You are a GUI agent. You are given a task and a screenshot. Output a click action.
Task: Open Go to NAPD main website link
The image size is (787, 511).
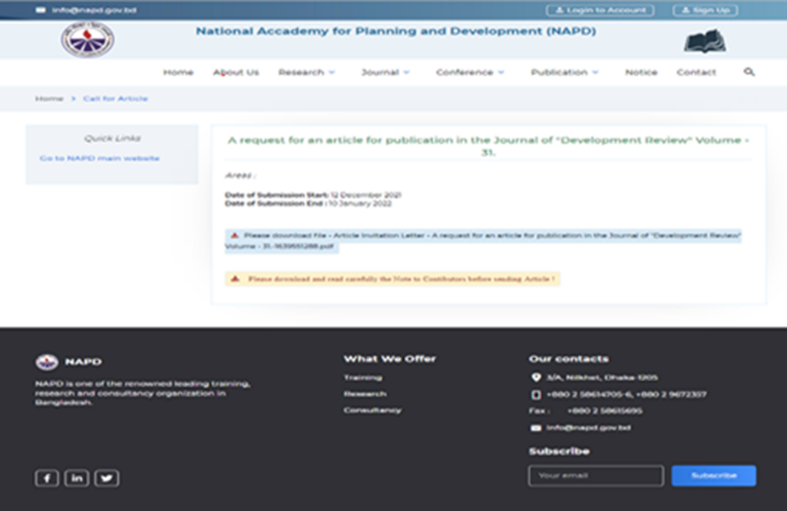99,158
